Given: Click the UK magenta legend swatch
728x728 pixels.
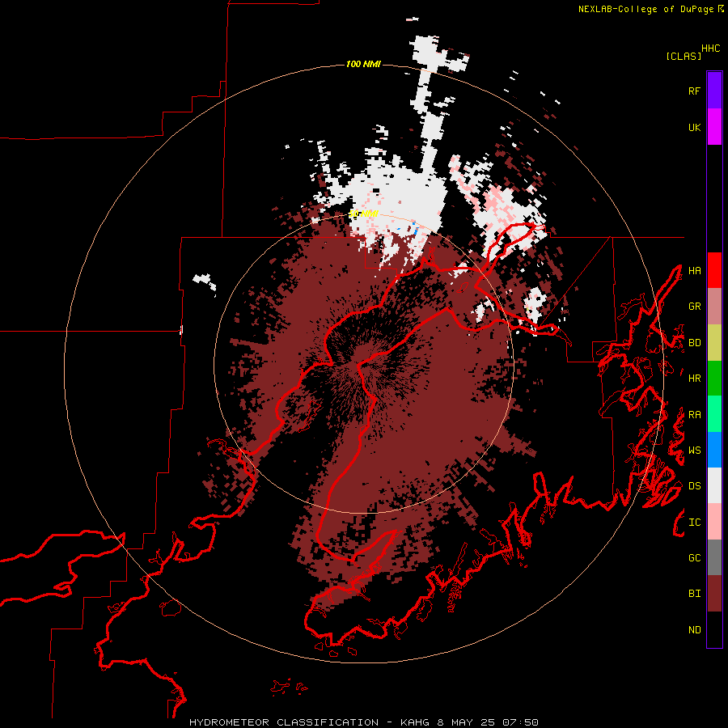Looking at the screenshot, I should [714, 127].
